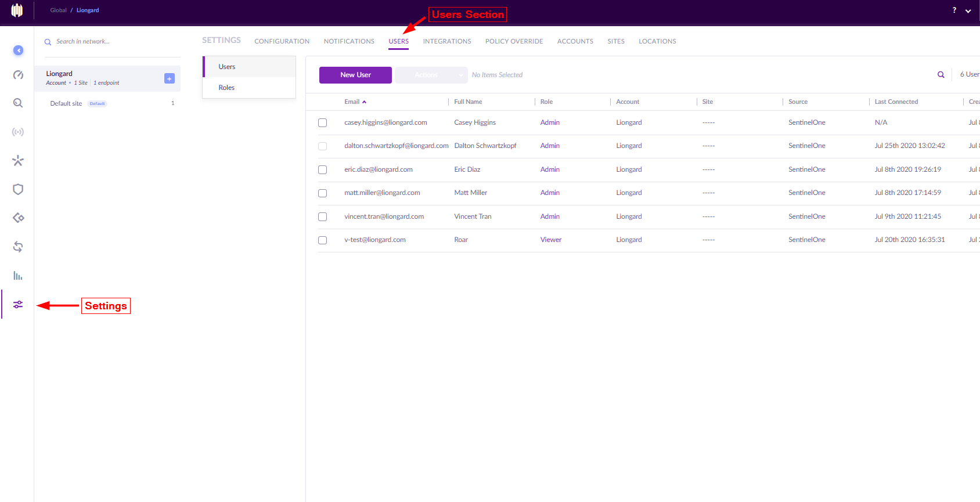Image resolution: width=980 pixels, height=502 pixels.
Task: Open the Activity broadcast icon in sidebar
Action: pos(18,132)
